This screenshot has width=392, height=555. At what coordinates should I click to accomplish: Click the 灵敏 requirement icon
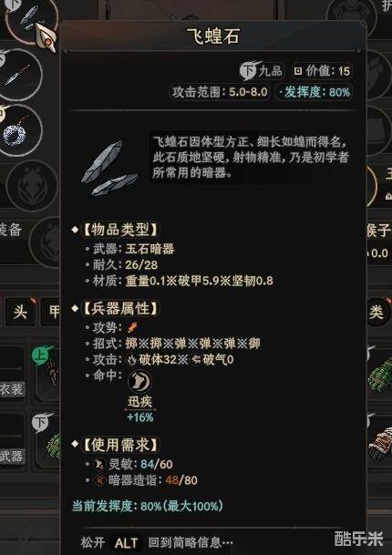tap(99, 464)
